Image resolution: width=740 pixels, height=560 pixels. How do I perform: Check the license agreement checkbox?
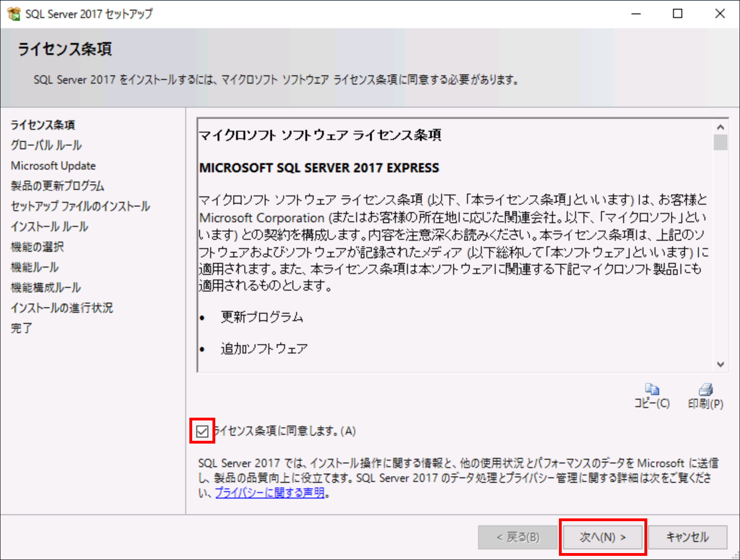coord(202,431)
